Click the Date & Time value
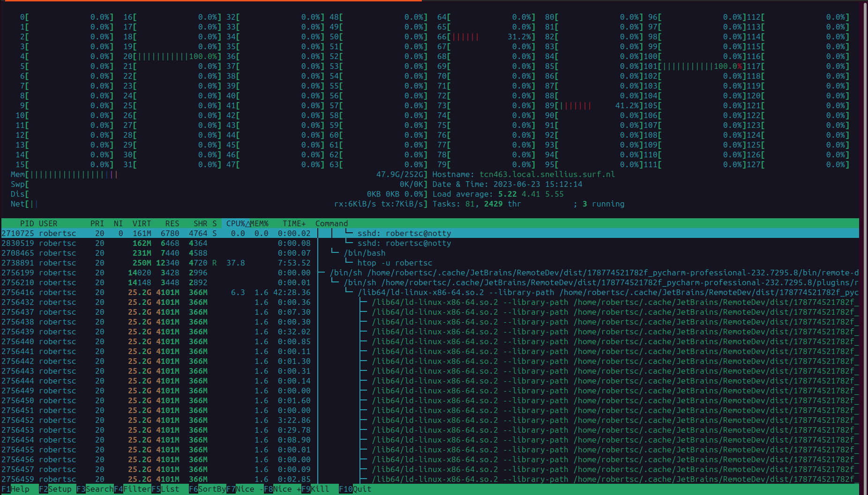This screenshot has height=495, width=868. pyautogui.click(x=538, y=184)
